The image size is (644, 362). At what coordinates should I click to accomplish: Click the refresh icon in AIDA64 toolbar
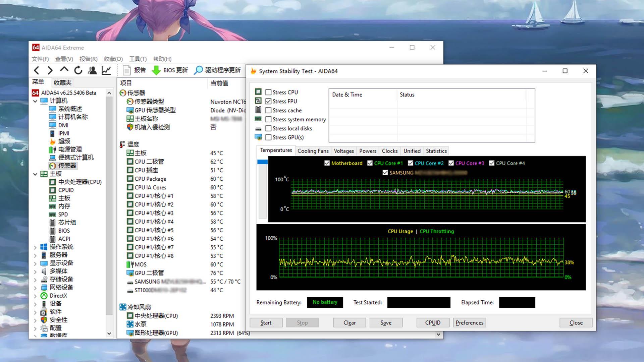click(x=78, y=70)
